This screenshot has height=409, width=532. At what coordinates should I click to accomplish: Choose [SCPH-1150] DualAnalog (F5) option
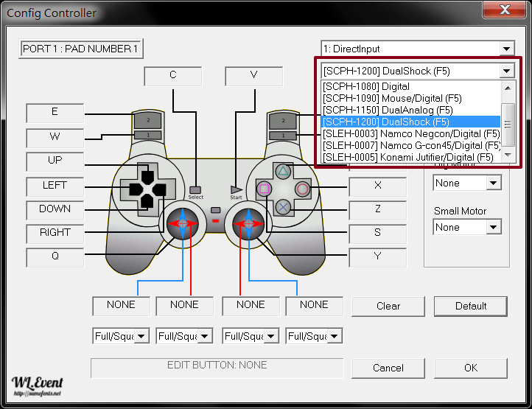coord(410,110)
